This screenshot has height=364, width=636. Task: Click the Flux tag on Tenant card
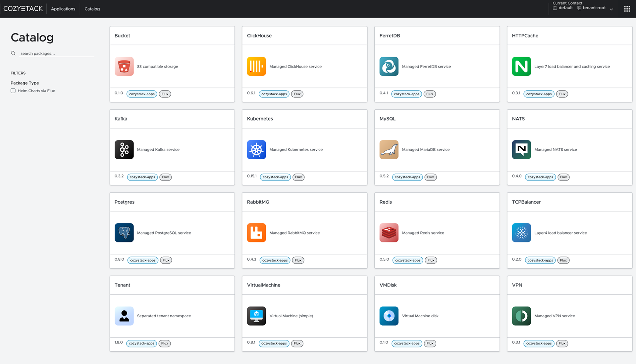(x=165, y=343)
